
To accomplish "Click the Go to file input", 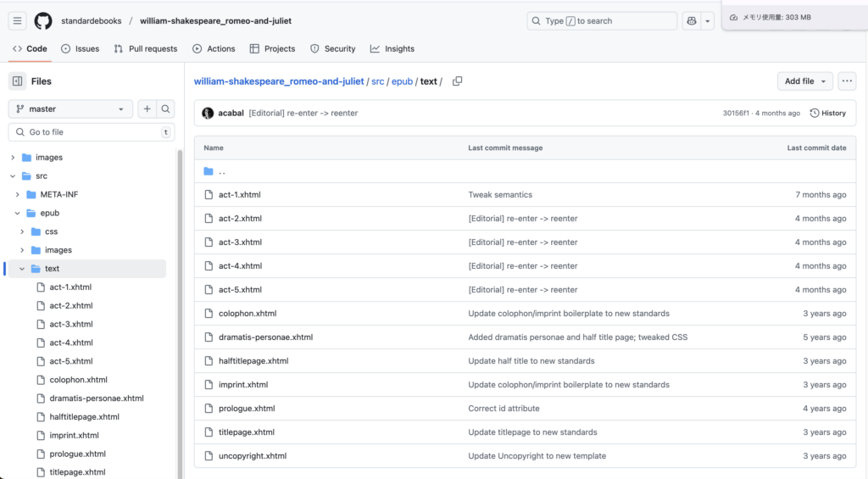I will tap(92, 132).
